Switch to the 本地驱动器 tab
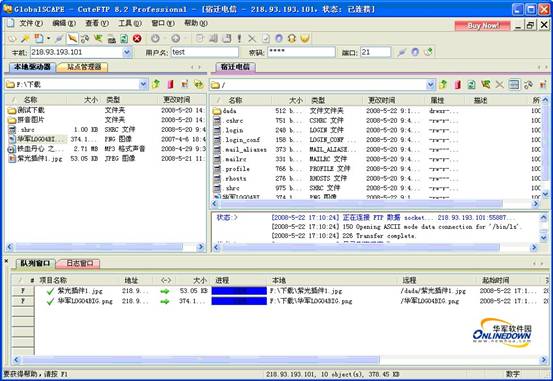 click(32, 67)
